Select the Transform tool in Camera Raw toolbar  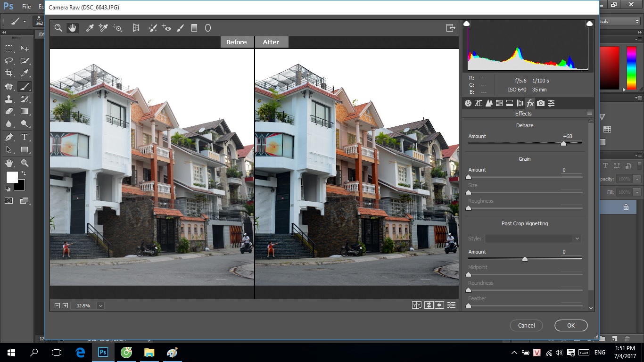(x=136, y=28)
